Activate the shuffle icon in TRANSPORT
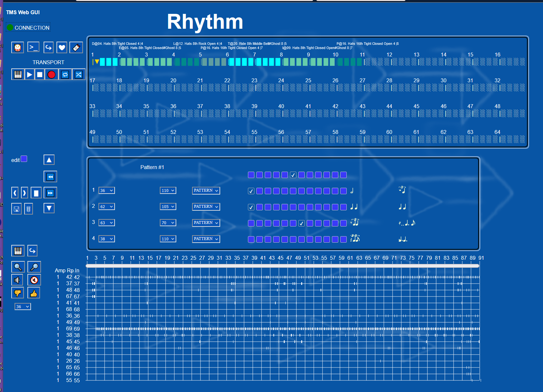543x392 pixels. 78,74
